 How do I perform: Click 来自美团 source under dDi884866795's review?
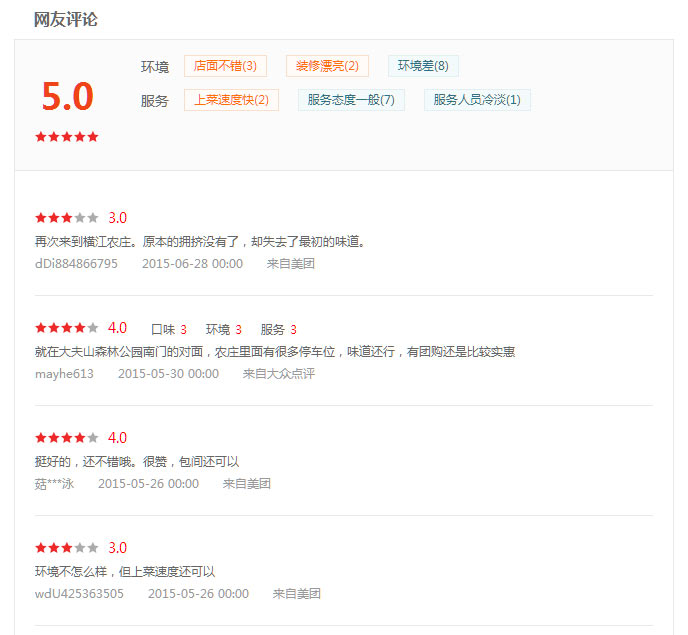[x=291, y=264]
